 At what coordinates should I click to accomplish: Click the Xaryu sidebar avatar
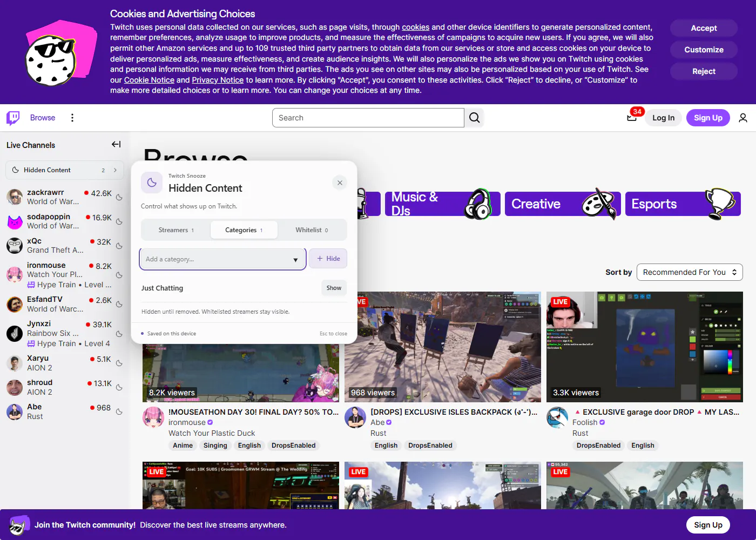coord(15,363)
